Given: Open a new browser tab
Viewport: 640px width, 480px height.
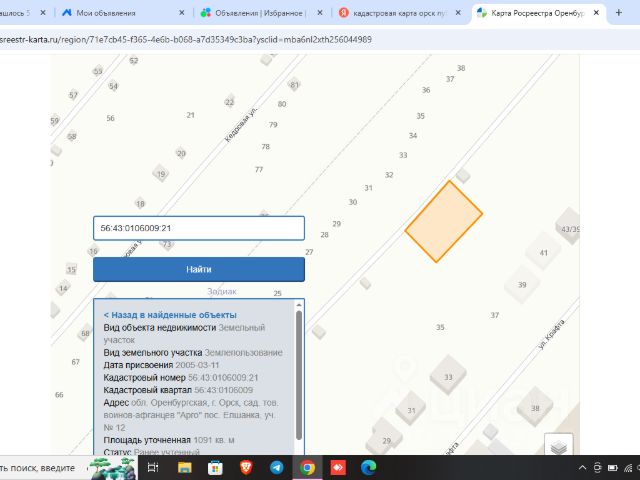Looking at the screenshot, I should point(619,13).
